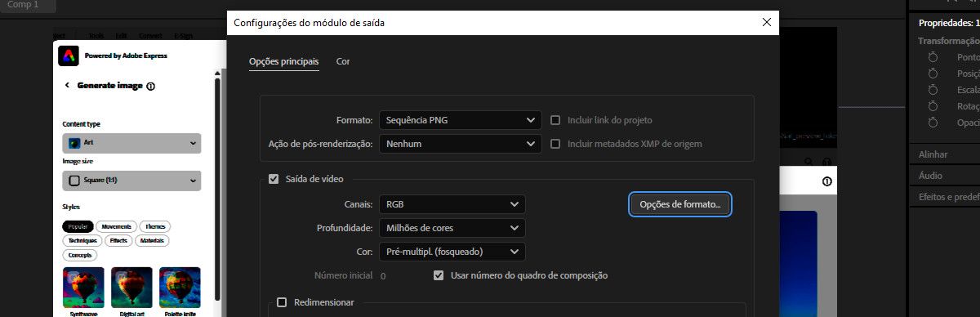The width and height of the screenshot is (980, 317).
Task: Click the Square image size icon
Action: click(74, 180)
